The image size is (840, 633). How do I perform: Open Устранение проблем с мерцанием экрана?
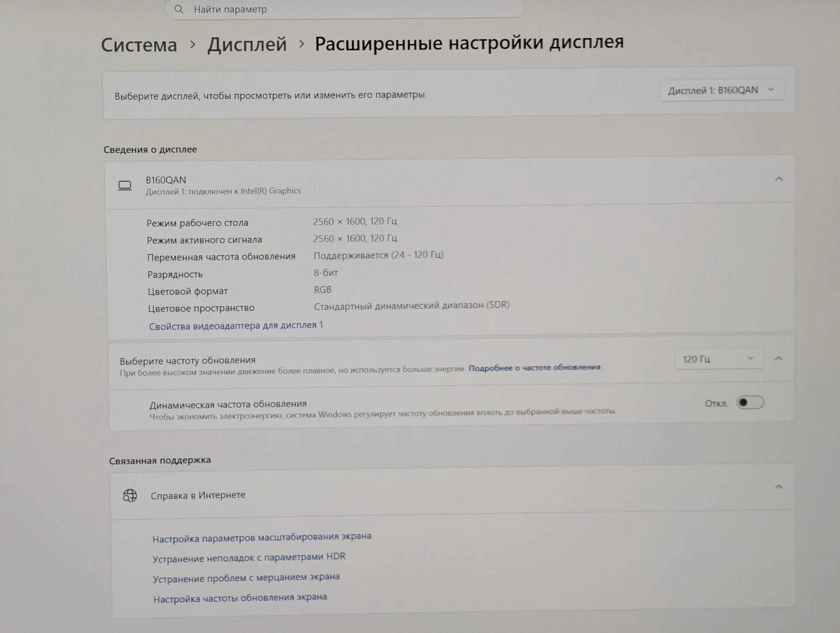coord(246,578)
